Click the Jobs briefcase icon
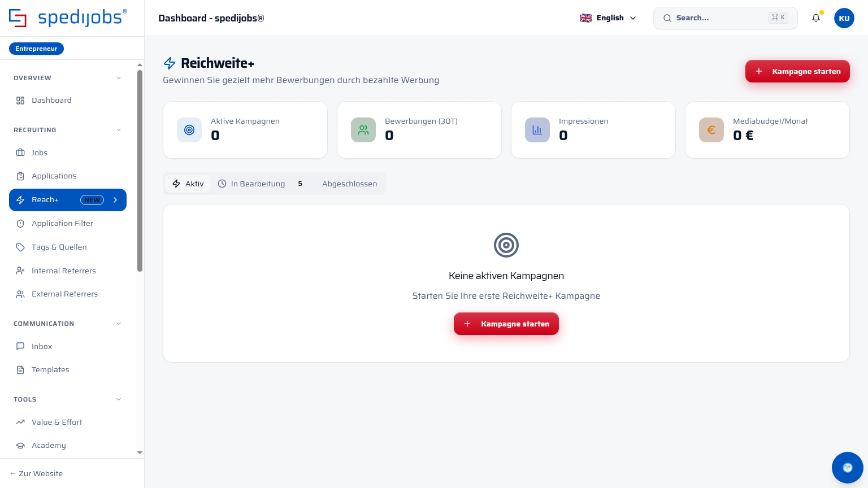868x488 pixels. coord(20,152)
